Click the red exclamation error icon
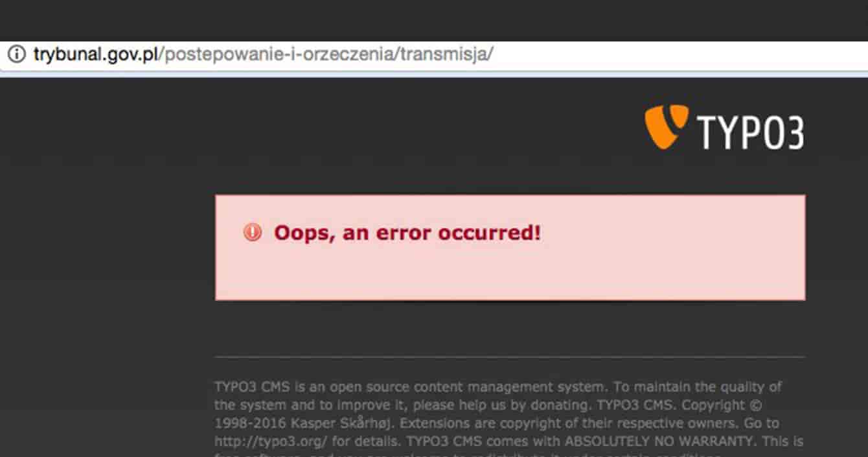The image size is (868, 457). coord(253,232)
